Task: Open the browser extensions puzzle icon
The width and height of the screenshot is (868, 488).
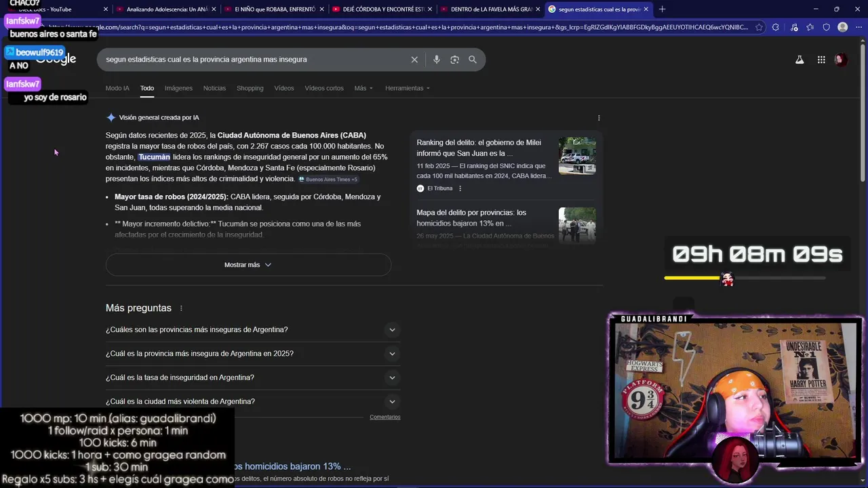Action: point(776,27)
